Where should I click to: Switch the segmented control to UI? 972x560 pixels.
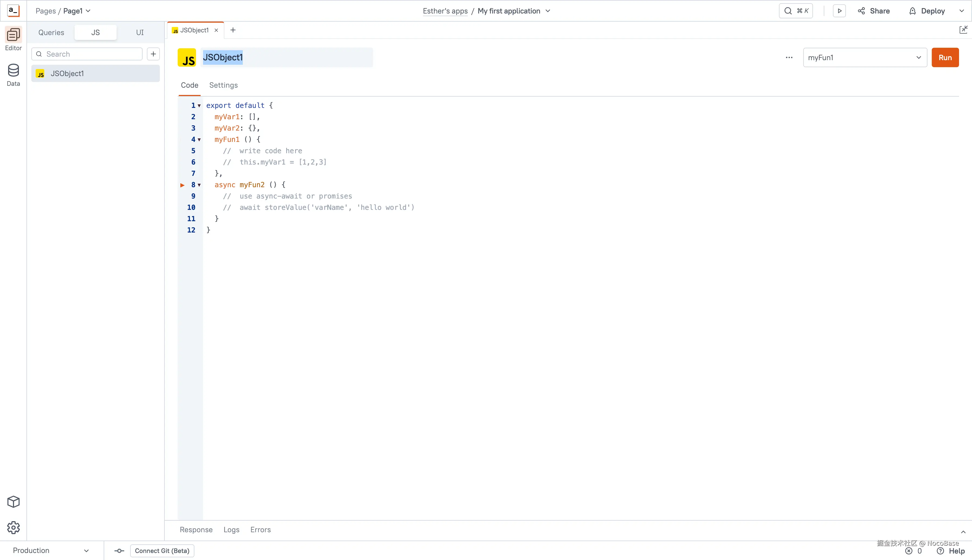pyautogui.click(x=140, y=32)
